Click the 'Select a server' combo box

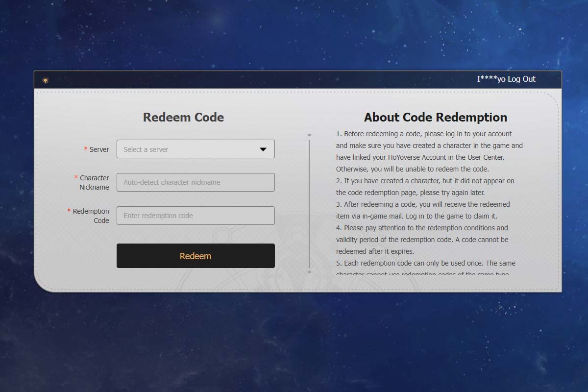click(x=189, y=149)
